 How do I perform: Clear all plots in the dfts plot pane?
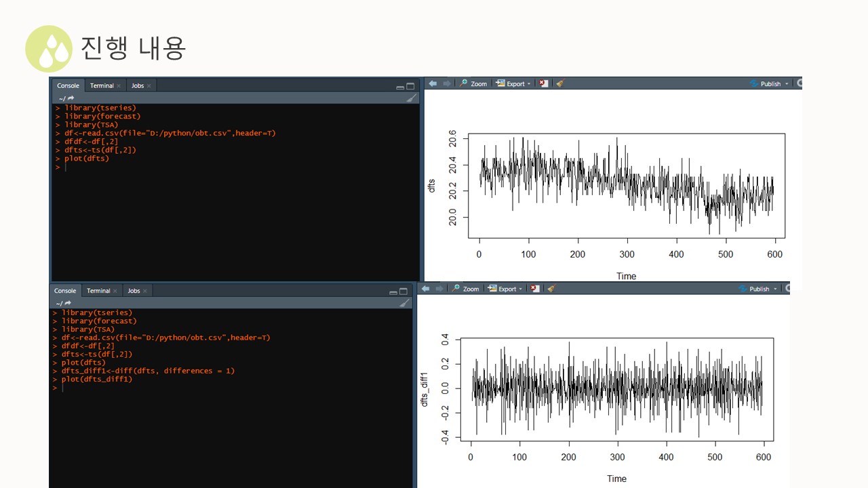click(560, 83)
